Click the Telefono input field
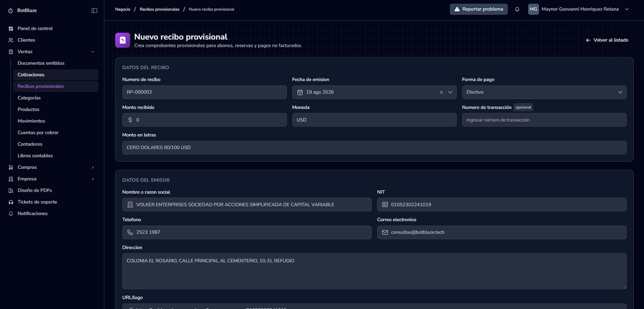This screenshot has height=309, width=644. pos(247,232)
